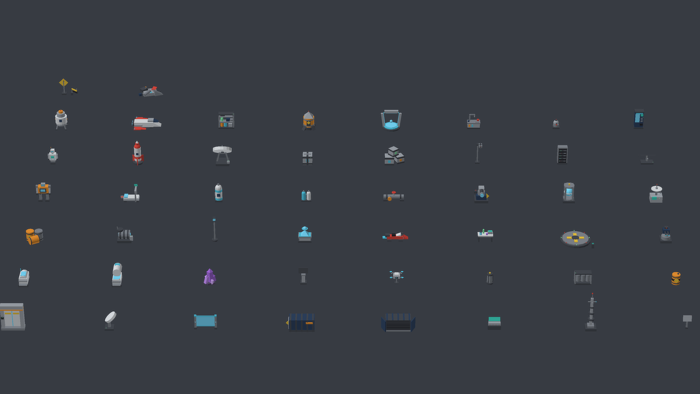Choose the purple crystal cluster

tap(209, 277)
